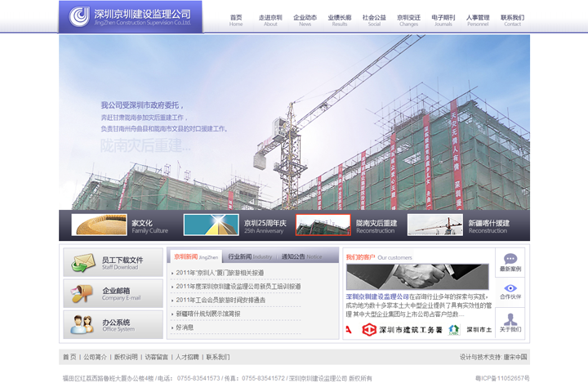The image size is (588, 392).
Task: Click the handshake customers image
Action: click(416, 277)
